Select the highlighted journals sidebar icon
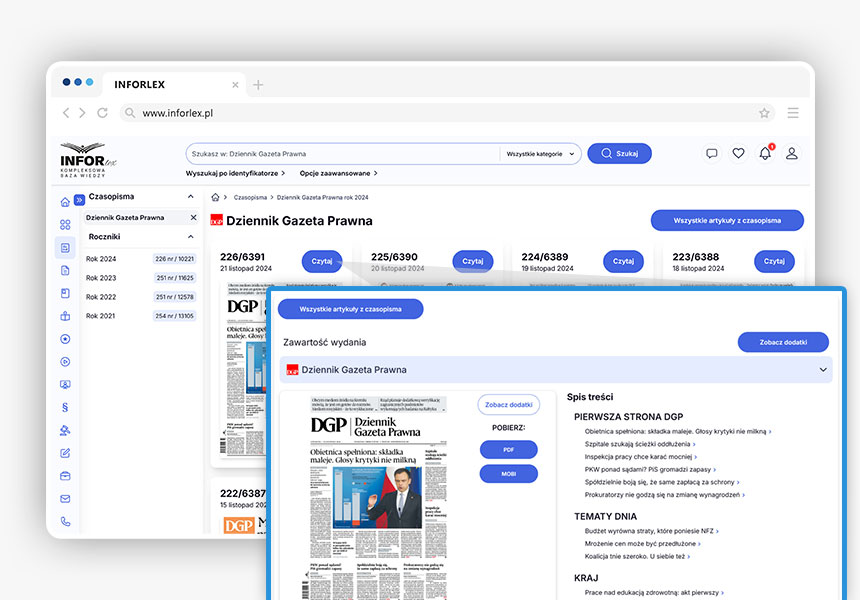Screen dimensions: 860x600 [65, 247]
